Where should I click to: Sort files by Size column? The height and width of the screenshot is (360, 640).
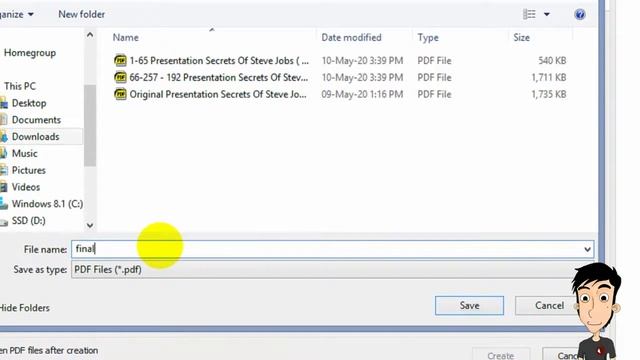521,38
